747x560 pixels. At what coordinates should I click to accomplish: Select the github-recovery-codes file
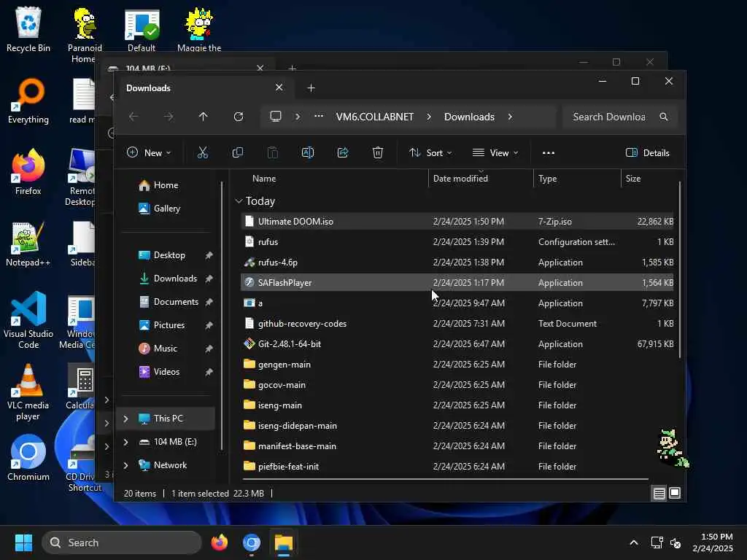click(457, 324)
